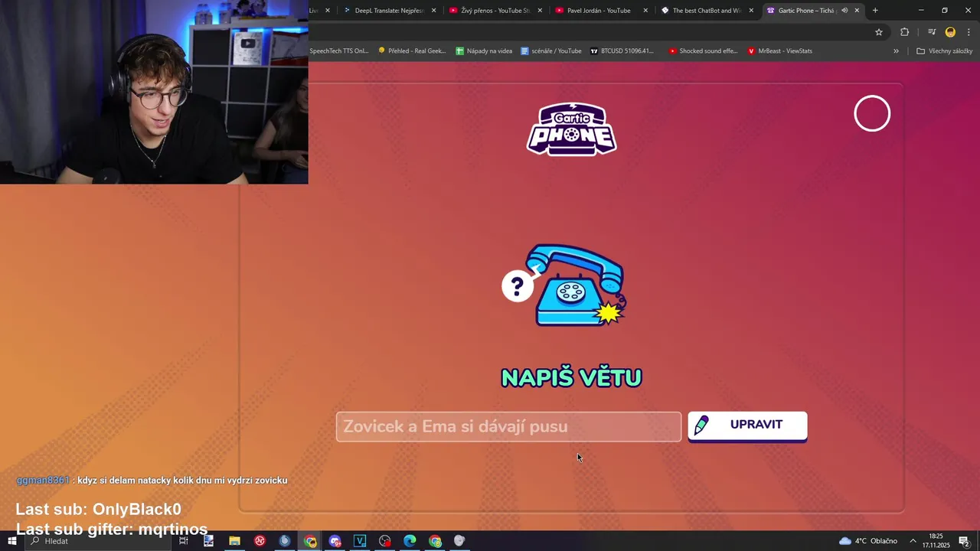This screenshot has width=980, height=551.
Task: Close the Gartic Phone tab
Action: [857, 11]
